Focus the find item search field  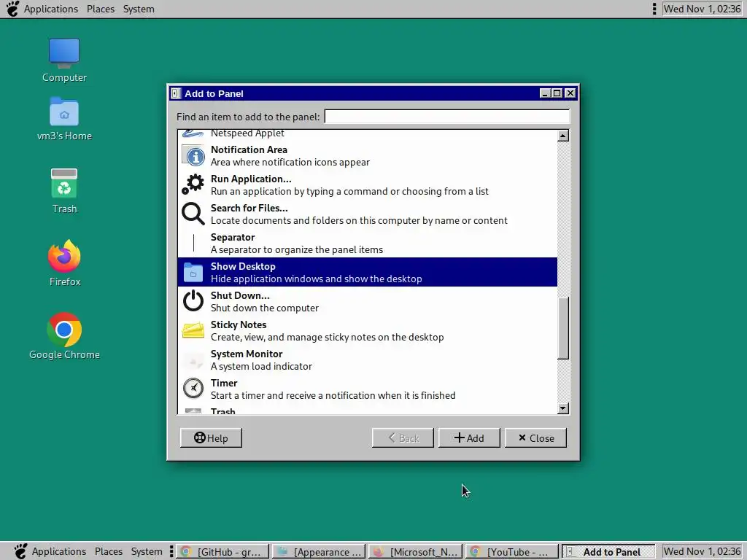(447, 117)
